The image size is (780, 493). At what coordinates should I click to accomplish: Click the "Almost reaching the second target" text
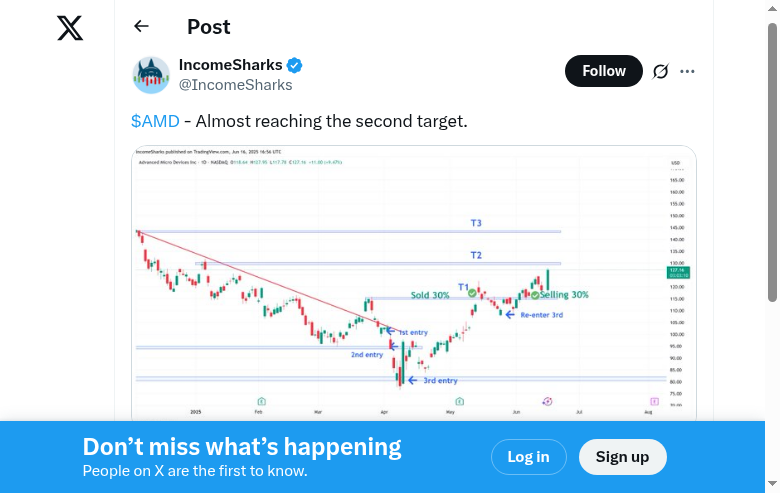(331, 121)
